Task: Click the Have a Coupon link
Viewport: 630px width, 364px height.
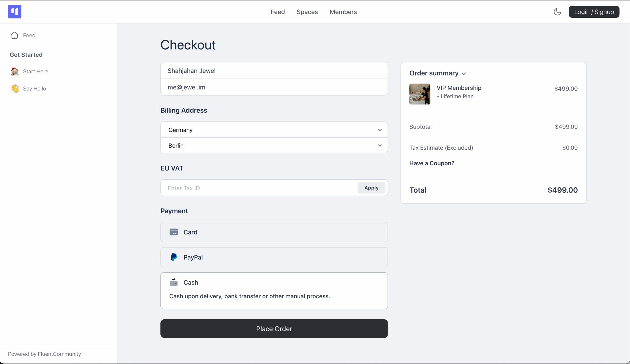Action: 431,163
